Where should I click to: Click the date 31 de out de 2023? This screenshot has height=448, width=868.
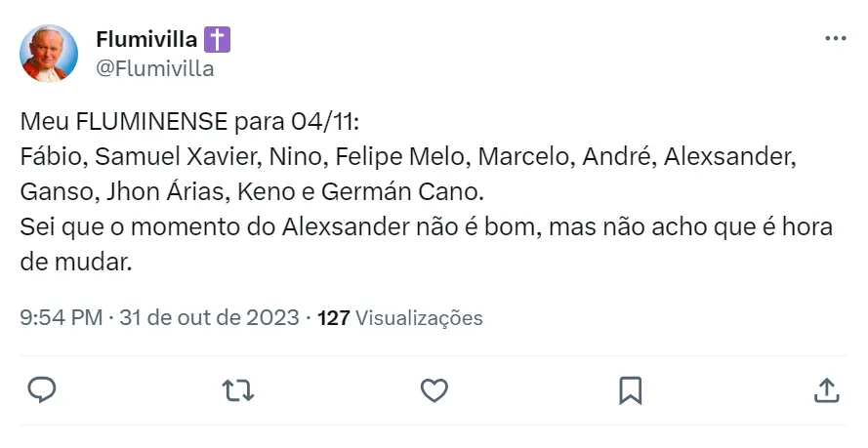coord(209,318)
